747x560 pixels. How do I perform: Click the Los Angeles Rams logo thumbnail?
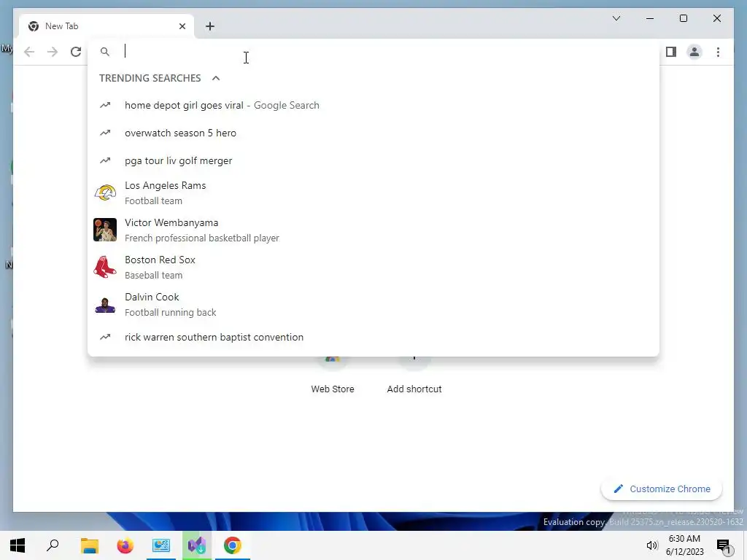click(105, 192)
